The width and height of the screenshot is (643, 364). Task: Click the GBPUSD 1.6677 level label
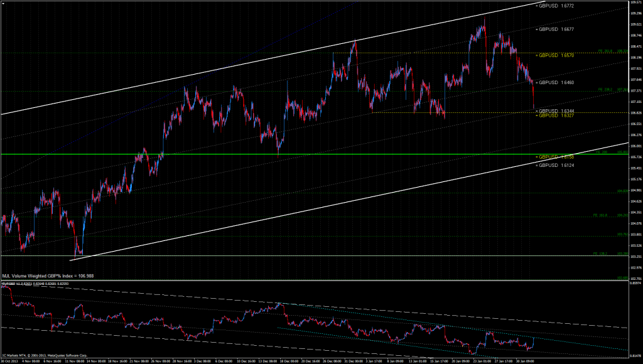(x=556, y=29)
